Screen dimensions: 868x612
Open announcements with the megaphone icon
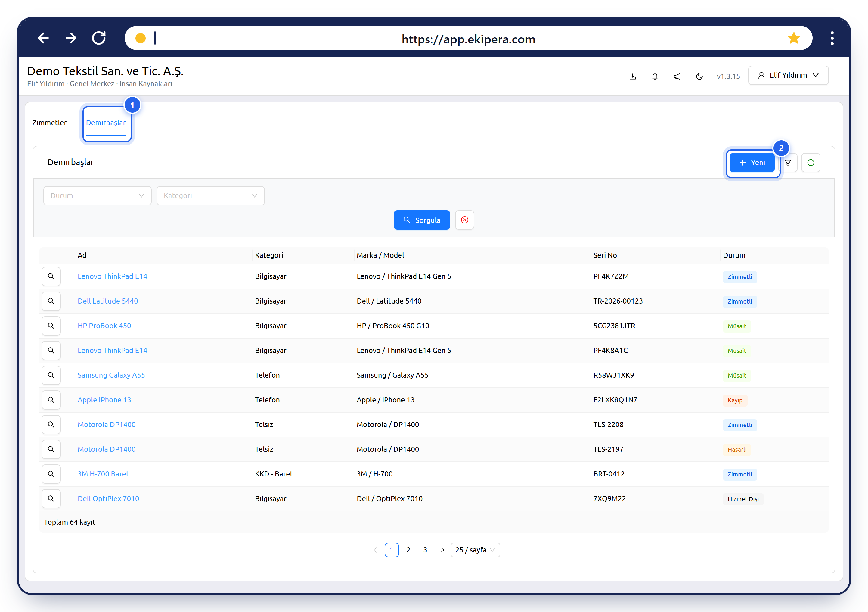[x=677, y=76]
